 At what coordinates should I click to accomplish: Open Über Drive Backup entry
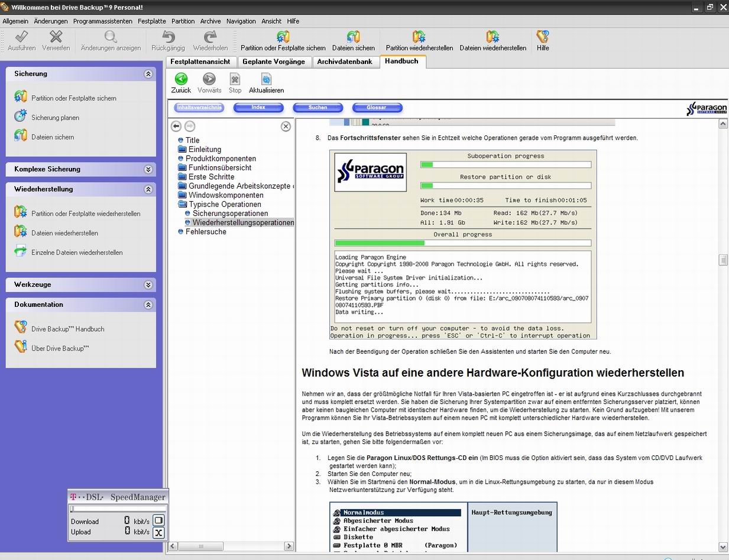pos(60,348)
